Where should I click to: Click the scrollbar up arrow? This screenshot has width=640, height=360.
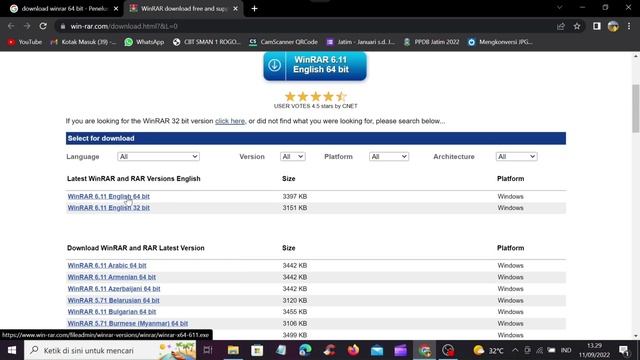pyautogui.click(x=636, y=56)
